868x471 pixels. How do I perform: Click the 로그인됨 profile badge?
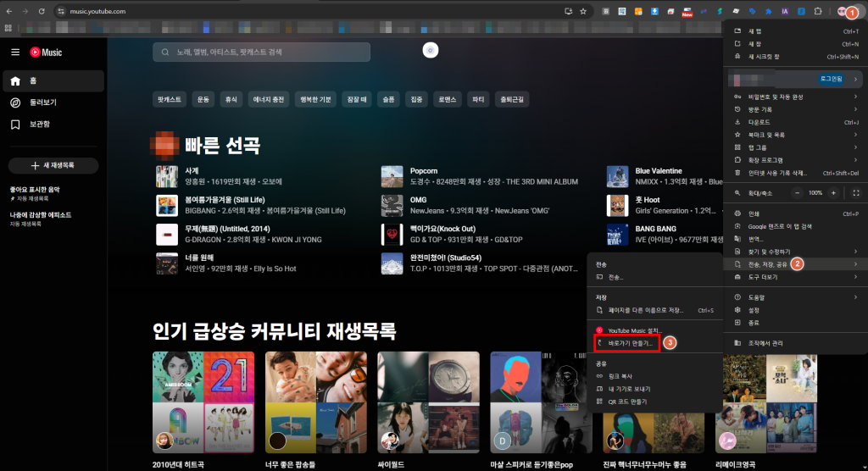[832, 79]
